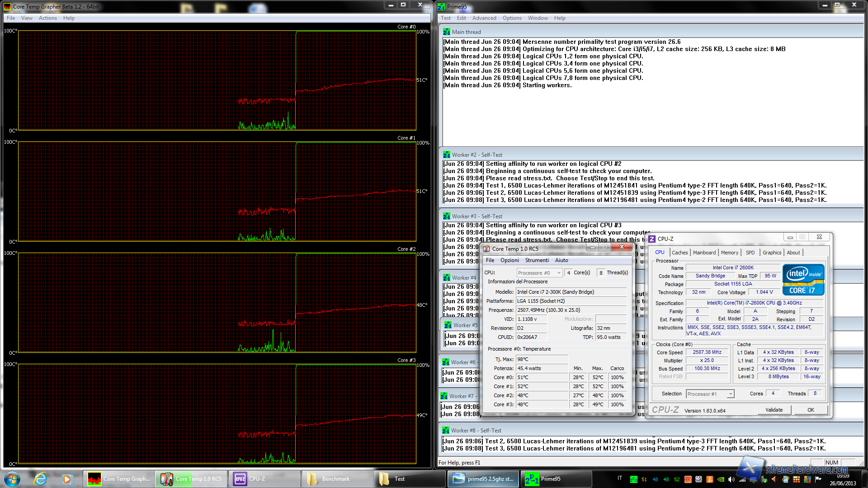Click the Windows Media Player taskbar icon
Screen dimensions: 868x488
[x=67, y=479]
